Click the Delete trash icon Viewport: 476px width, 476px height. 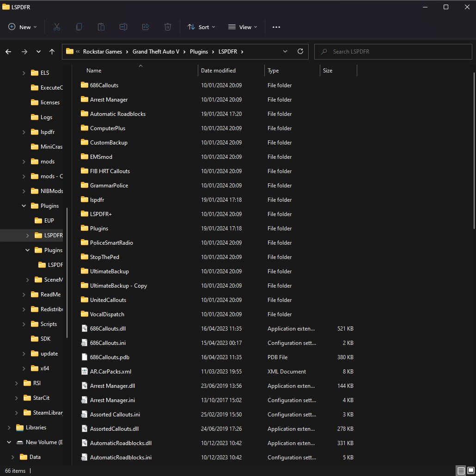168,27
